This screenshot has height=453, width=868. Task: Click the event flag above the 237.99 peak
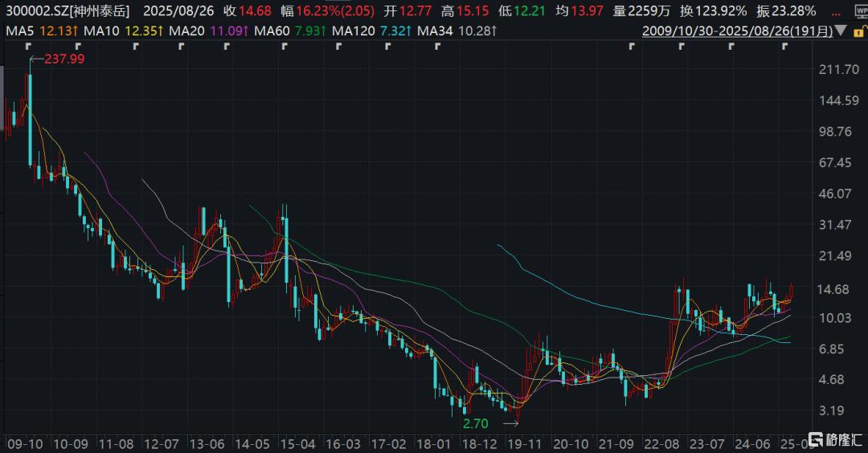pos(29,47)
